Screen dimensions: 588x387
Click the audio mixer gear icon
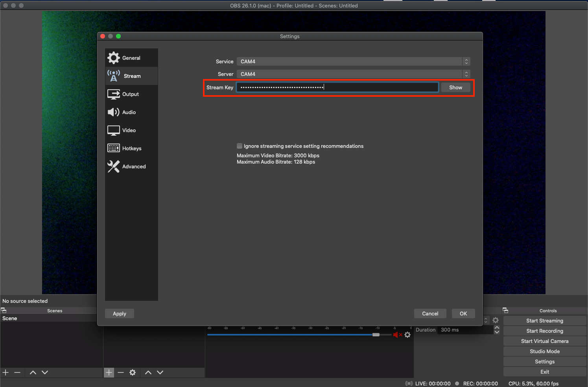click(407, 335)
